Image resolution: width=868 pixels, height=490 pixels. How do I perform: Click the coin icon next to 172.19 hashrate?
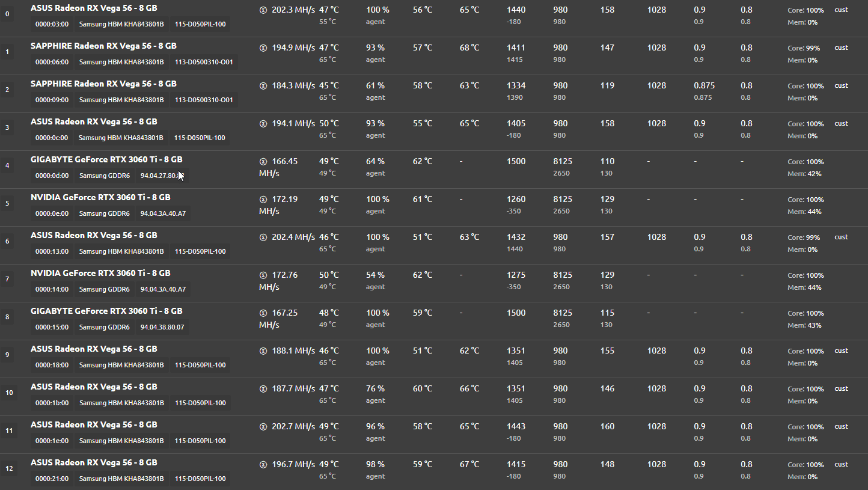tap(263, 200)
